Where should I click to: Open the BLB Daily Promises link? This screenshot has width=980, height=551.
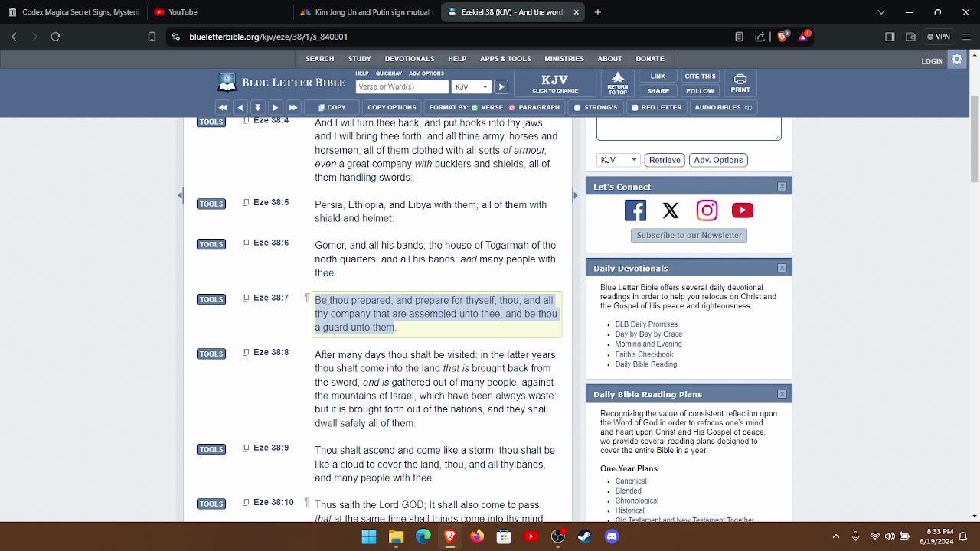646,324
